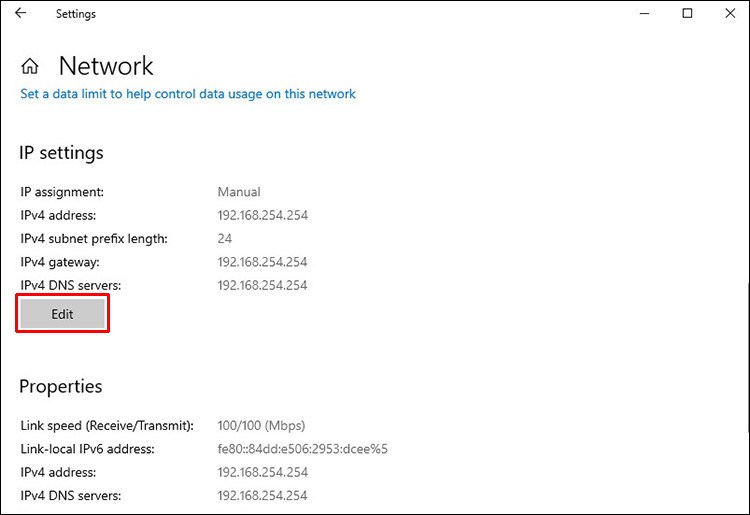This screenshot has width=750, height=515.
Task: Click the IPv4 gateway address value
Action: pyautogui.click(x=262, y=262)
